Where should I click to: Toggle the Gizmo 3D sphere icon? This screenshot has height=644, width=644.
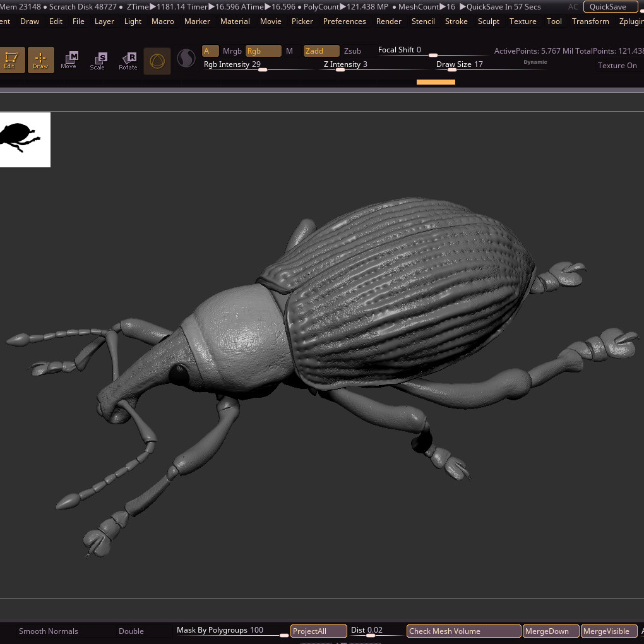click(157, 61)
